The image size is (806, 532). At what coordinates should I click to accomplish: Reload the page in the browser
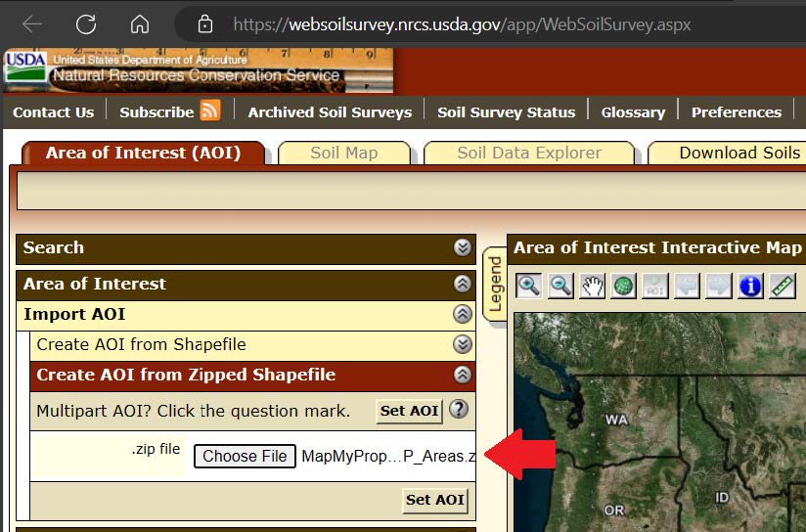click(x=86, y=23)
